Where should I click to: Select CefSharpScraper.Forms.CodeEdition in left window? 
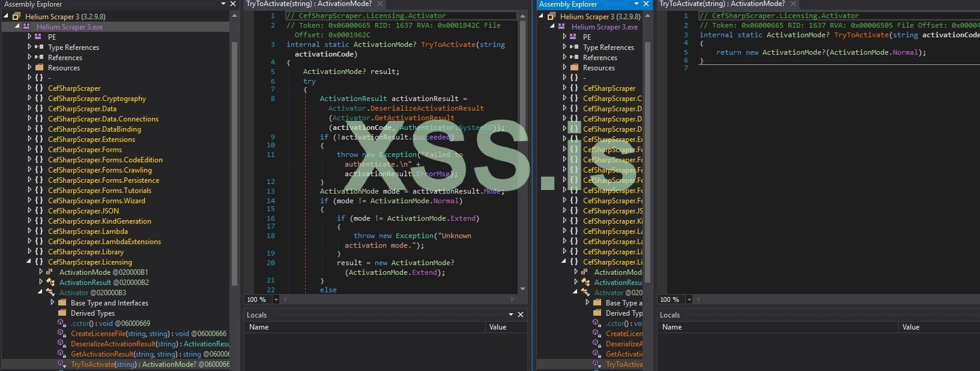click(105, 160)
